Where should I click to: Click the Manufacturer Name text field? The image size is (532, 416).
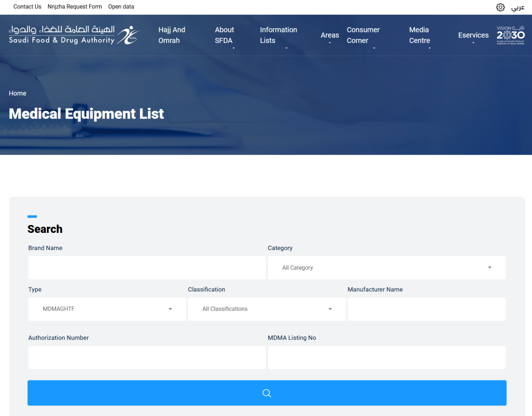pos(427,309)
